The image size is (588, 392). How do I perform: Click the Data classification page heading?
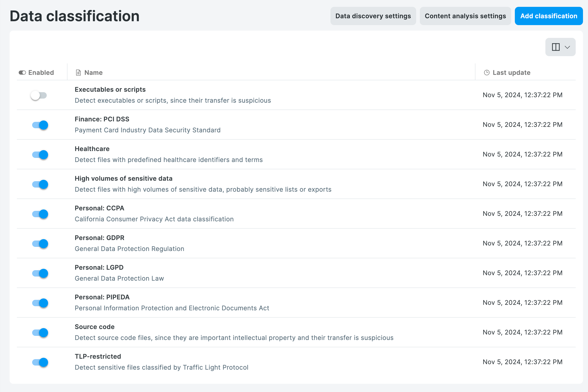(x=74, y=16)
